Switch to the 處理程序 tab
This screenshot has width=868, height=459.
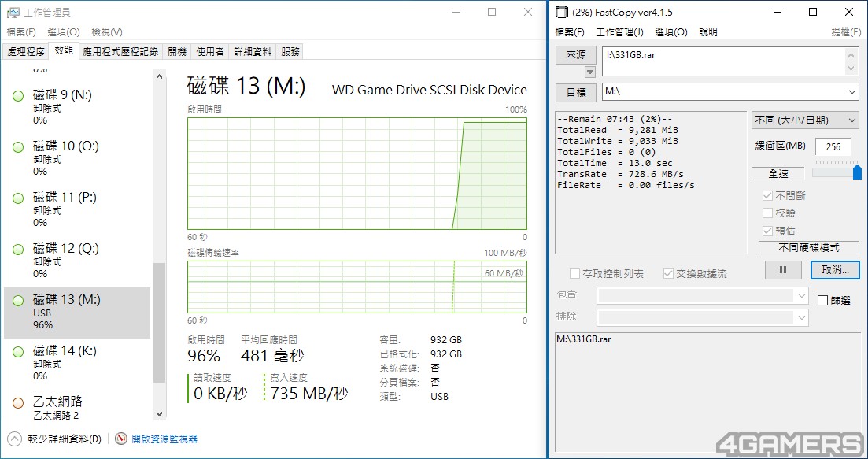point(25,51)
